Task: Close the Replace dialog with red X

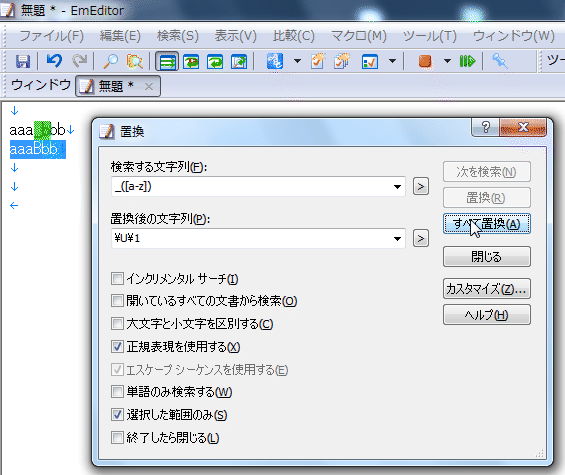Action: pos(523,127)
